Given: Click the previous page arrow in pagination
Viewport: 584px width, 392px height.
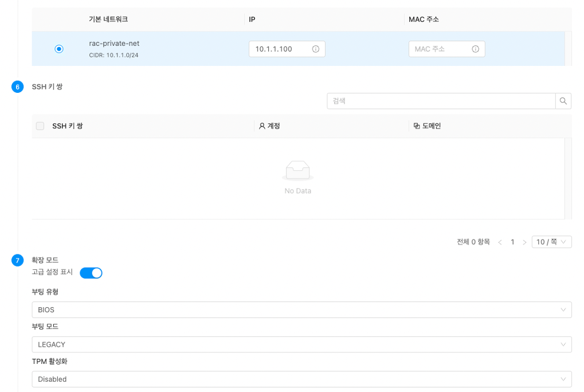Looking at the screenshot, I should coord(500,242).
